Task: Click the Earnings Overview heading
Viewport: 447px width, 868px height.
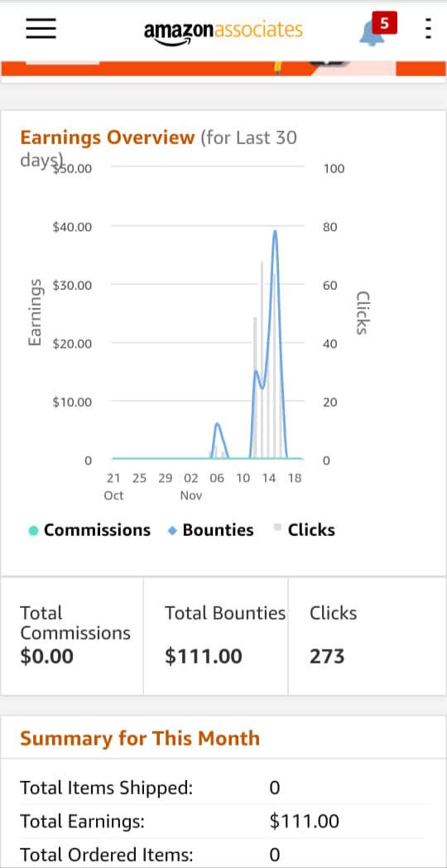Action: pyautogui.click(x=108, y=137)
